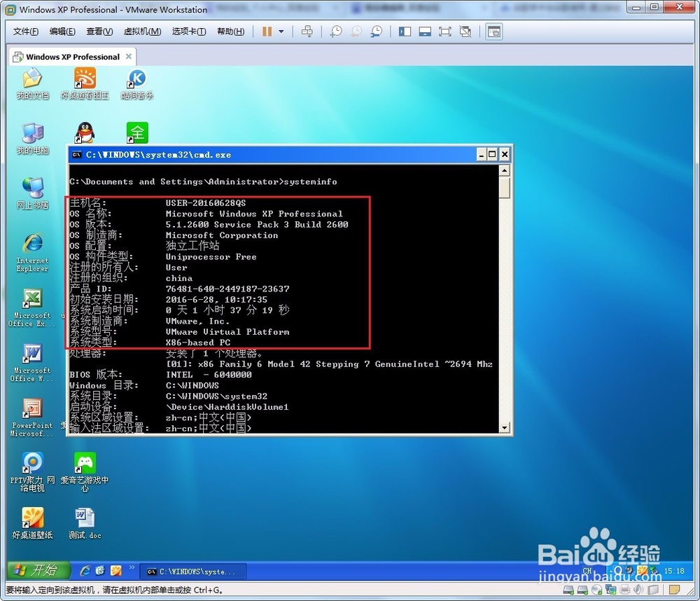Maximize the cmd.exe window
This screenshot has width=700, height=601.
tap(492, 155)
